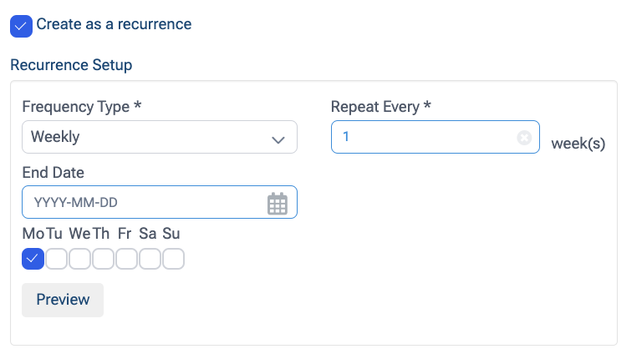642x364 pixels.
Task: Click the chevron arrow on Weekly selector
Action: 278,139
